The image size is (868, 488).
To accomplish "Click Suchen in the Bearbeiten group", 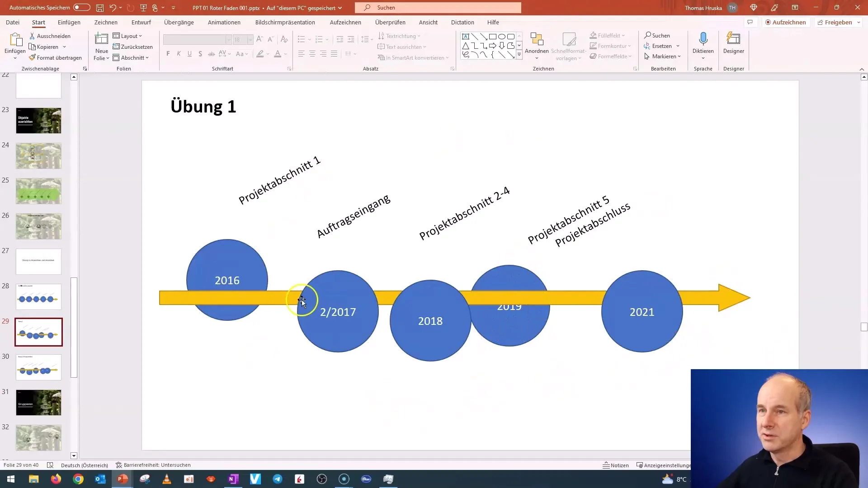I will coord(657,35).
